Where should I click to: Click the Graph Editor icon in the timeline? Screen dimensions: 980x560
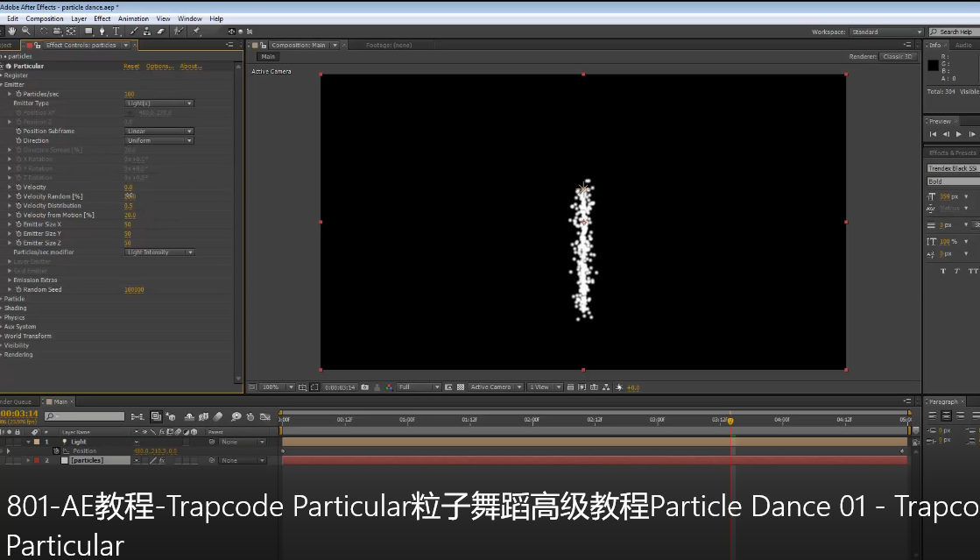click(265, 417)
